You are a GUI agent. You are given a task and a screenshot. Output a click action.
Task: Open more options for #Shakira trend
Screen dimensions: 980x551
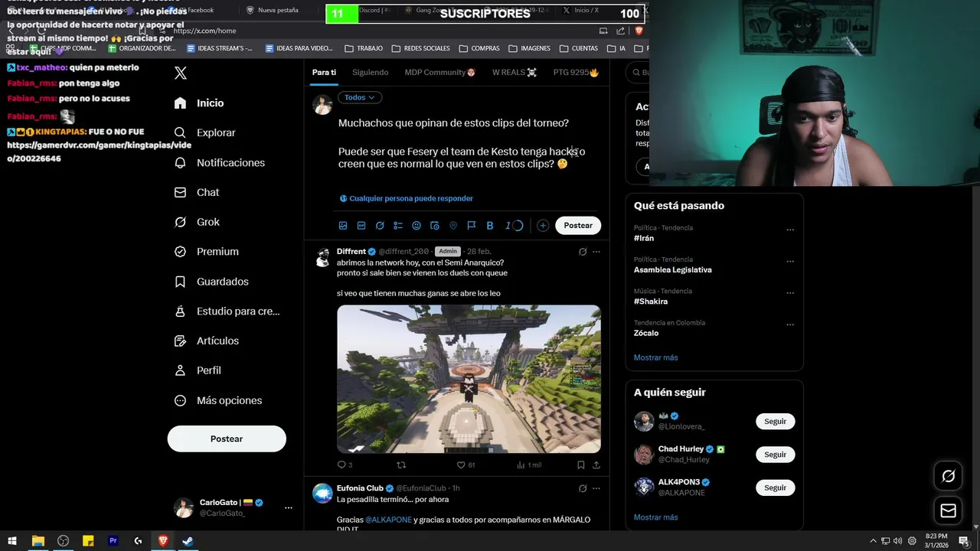pos(790,293)
